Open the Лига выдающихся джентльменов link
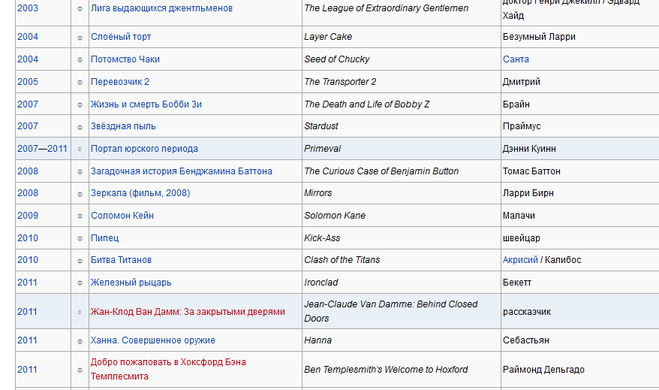Image resolution: width=659 pixels, height=390 pixels. tap(161, 8)
